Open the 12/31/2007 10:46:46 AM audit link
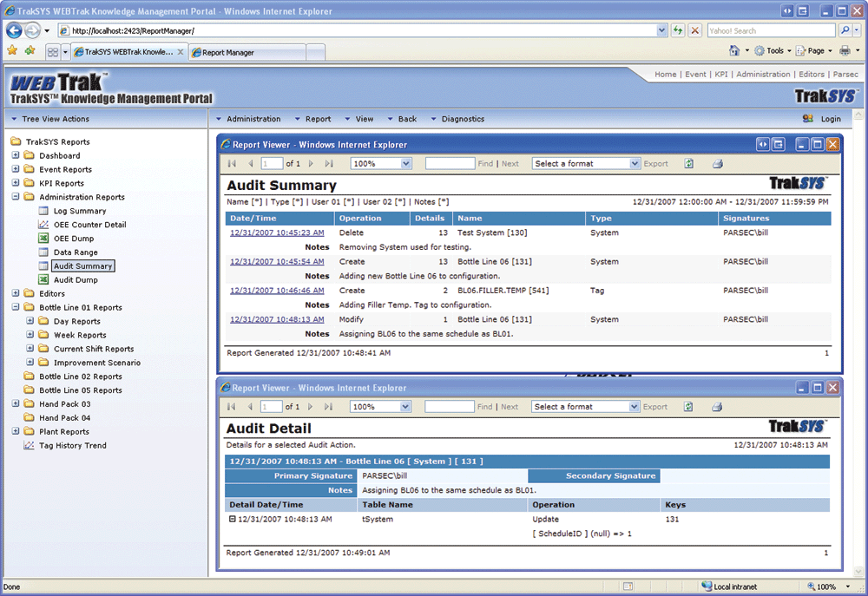Screen dimensions: 868x596 click(x=277, y=290)
